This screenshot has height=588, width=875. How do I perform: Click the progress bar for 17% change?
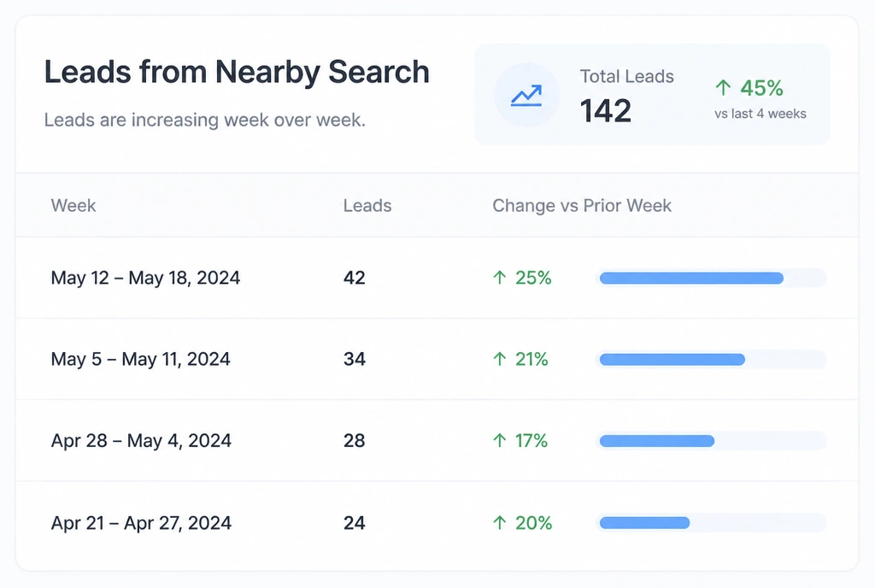click(712, 441)
